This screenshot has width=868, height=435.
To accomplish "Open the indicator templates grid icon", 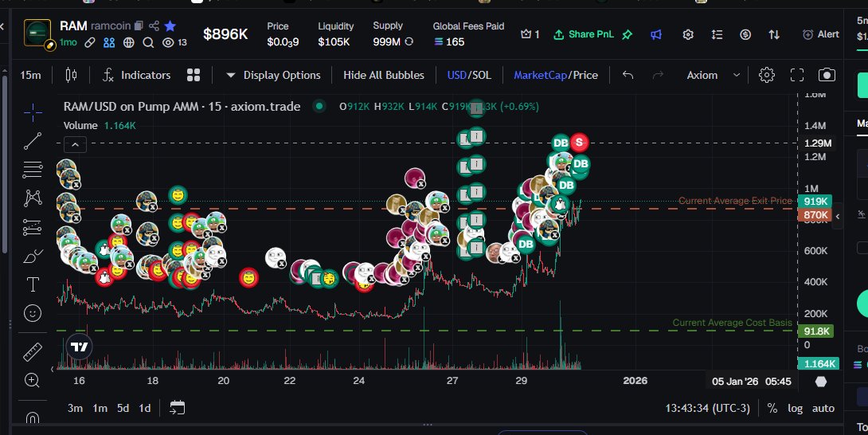I will click(194, 75).
